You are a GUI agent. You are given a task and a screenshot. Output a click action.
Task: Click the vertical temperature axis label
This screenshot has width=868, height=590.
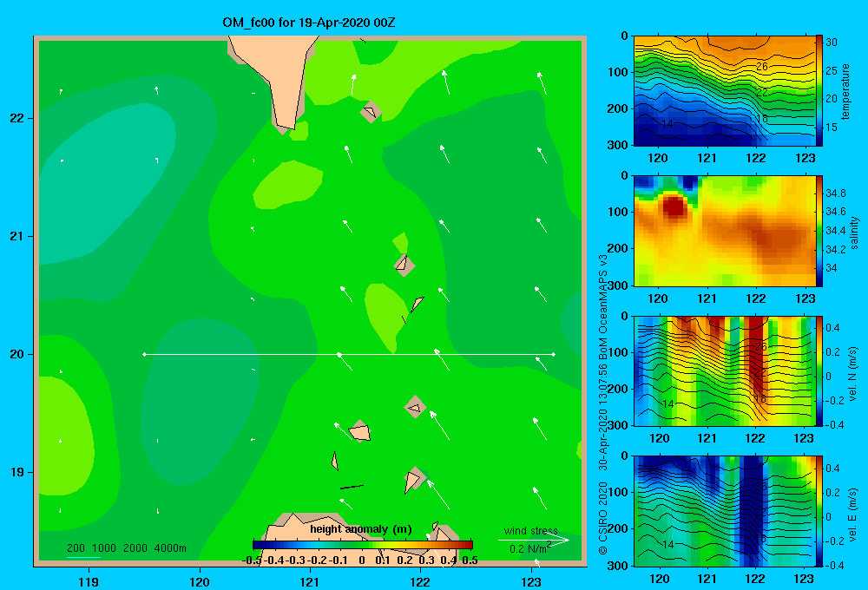coord(845,91)
